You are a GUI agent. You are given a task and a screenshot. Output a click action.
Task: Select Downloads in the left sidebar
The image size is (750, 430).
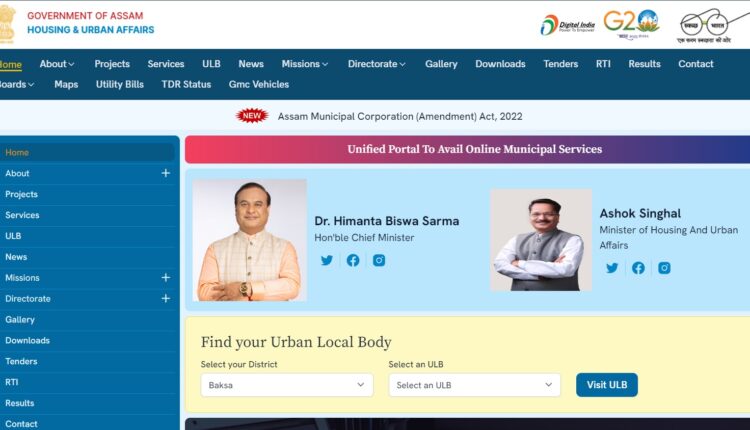click(27, 341)
